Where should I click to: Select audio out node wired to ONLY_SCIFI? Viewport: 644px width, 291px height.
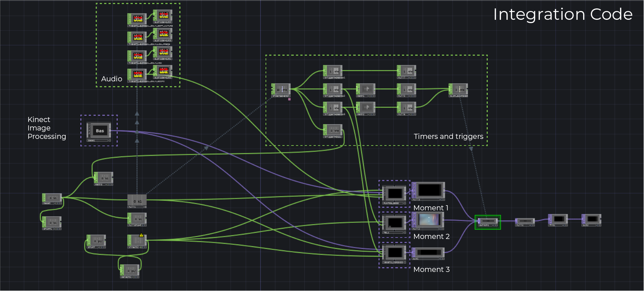pyautogui.click(x=163, y=70)
